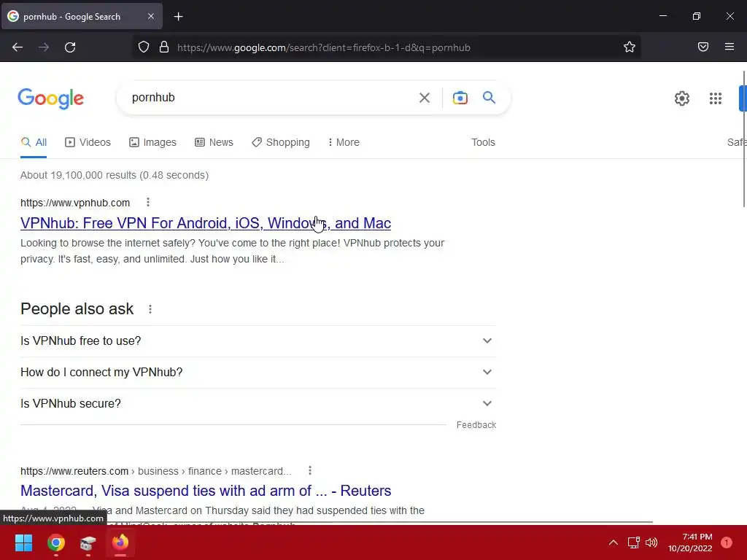
Task: Launch Chrome from the taskbar
Action: (55, 542)
